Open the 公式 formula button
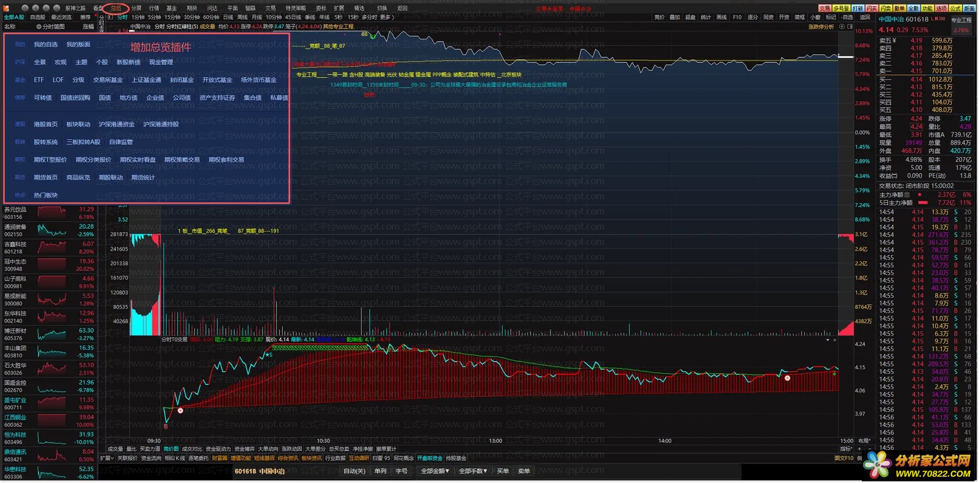Screen dimensions: 980x483 point(955,8)
